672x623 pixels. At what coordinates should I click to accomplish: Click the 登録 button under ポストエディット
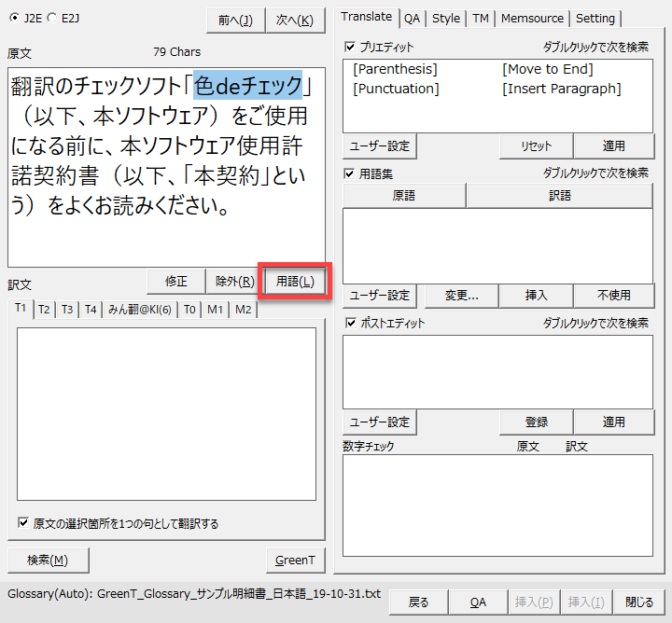point(536,422)
